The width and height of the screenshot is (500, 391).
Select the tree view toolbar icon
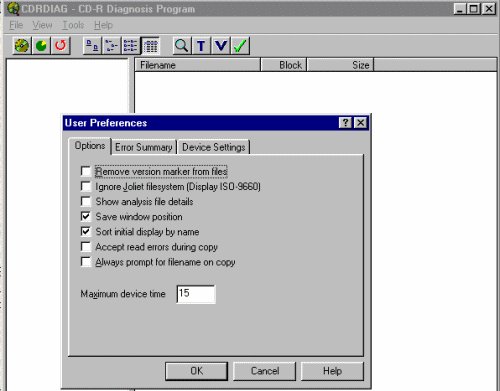(112, 45)
